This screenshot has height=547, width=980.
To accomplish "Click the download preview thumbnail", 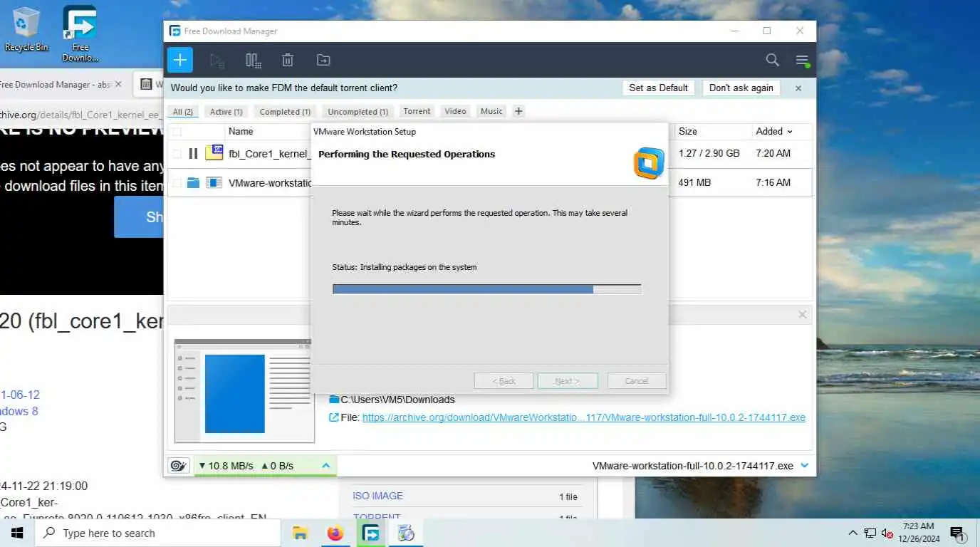I will click(x=244, y=391).
